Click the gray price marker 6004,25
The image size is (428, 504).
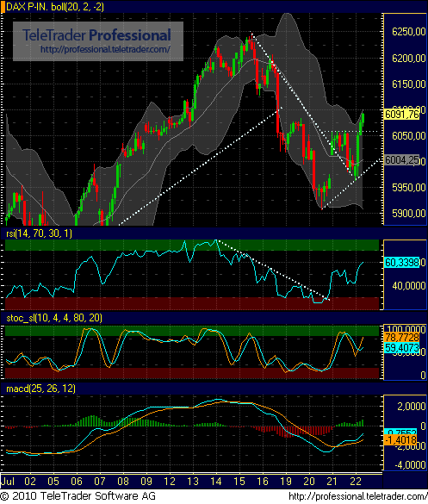point(402,159)
